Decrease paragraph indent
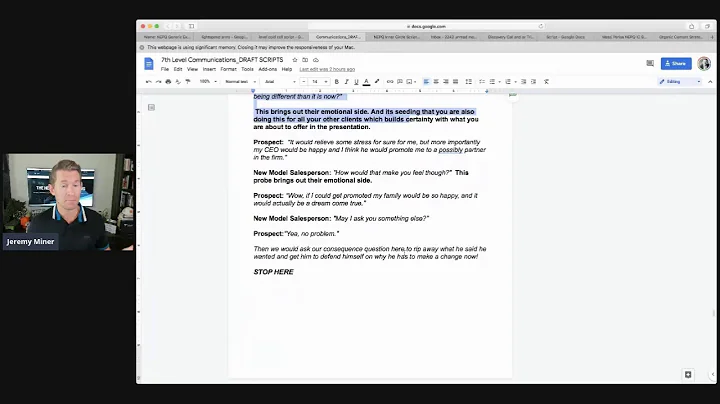 [523, 82]
